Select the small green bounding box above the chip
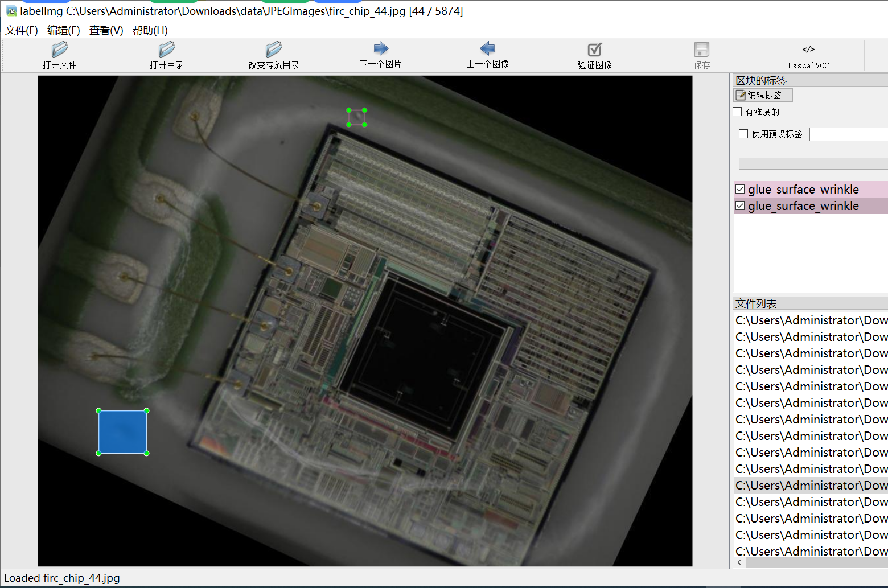Viewport: 888px width, 588px height. click(x=357, y=117)
